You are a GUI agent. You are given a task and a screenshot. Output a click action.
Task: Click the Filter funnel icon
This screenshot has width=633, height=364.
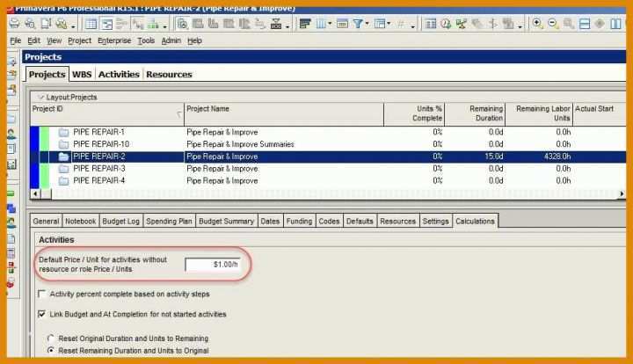click(358, 24)
